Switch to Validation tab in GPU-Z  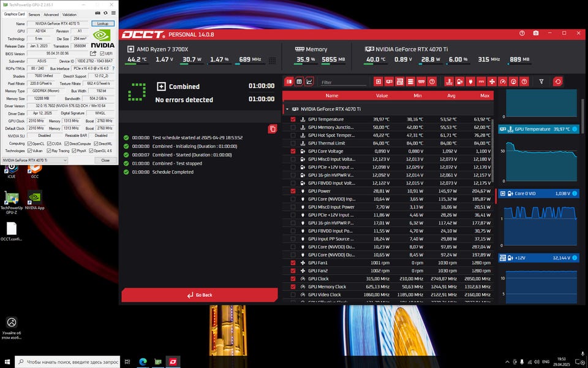[x=69, y=15]
